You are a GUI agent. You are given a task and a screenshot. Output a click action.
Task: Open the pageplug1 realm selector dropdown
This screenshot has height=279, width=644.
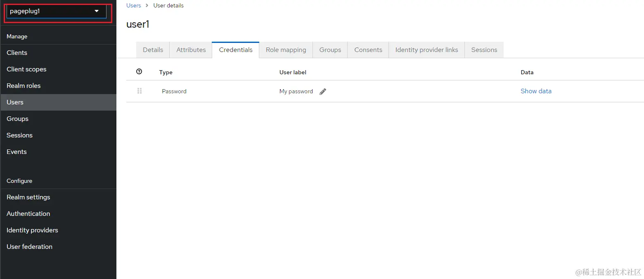[57, 12]
